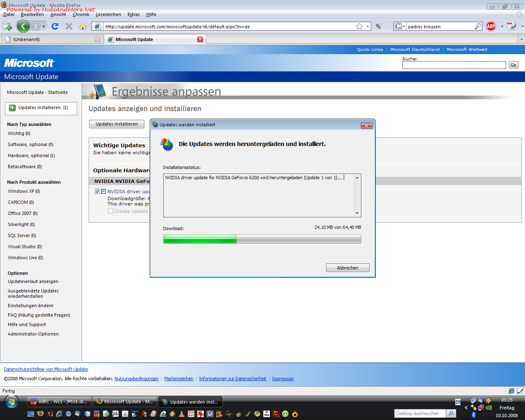The image size is (525, 420).
Task: Click the home icon in the toolbar
Action: point(83,26)
